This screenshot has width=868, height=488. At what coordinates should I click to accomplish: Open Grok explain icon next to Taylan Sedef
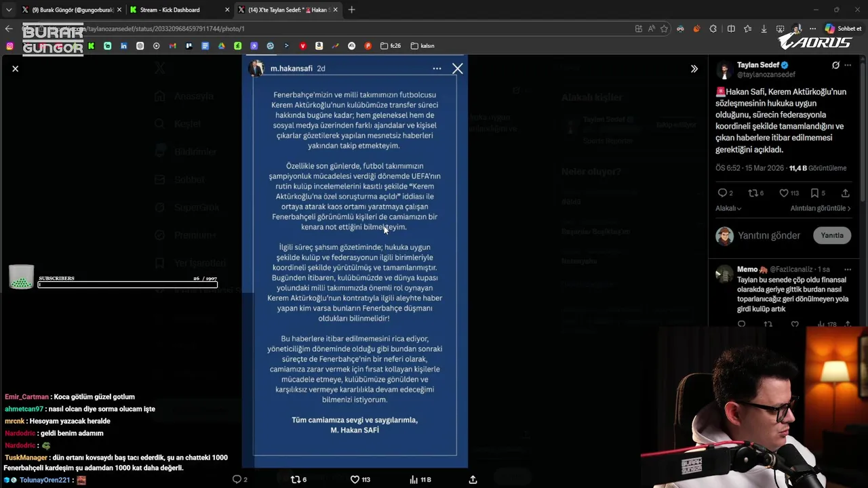[x=835, y=65]
